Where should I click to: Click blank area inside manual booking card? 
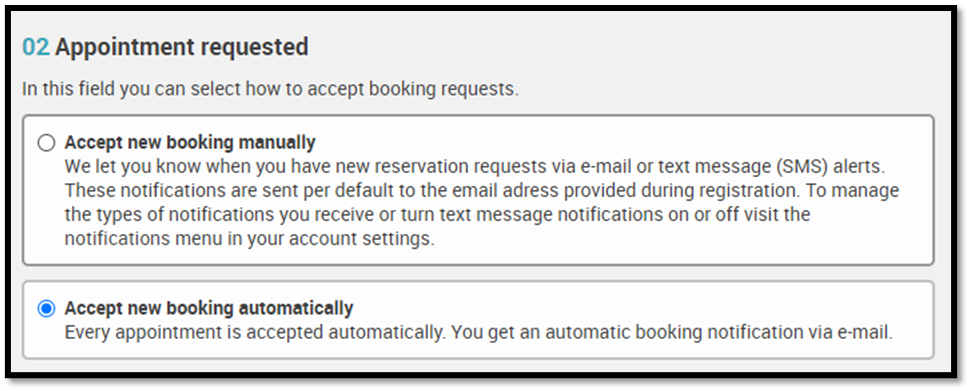tap(680, 244)
